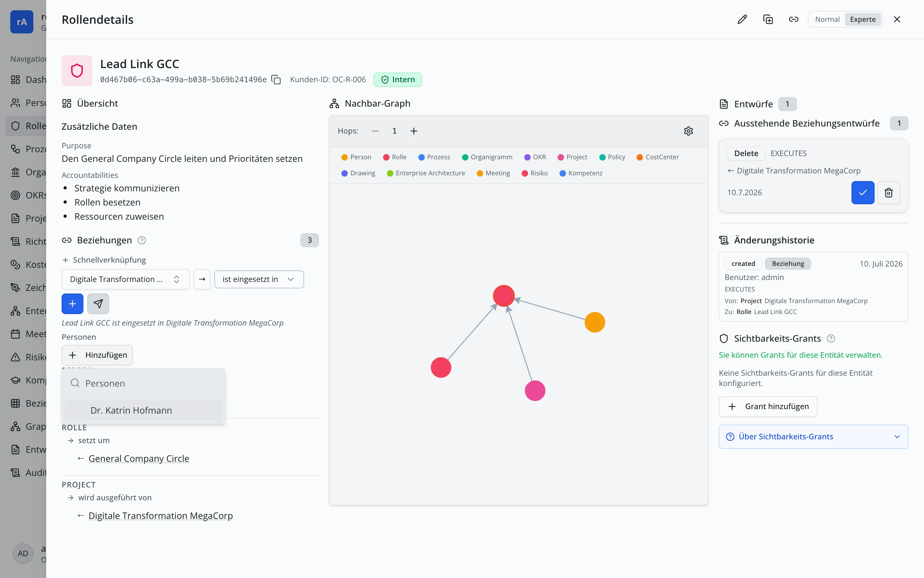Toggle Person filter in graph legend

point(356,157)
